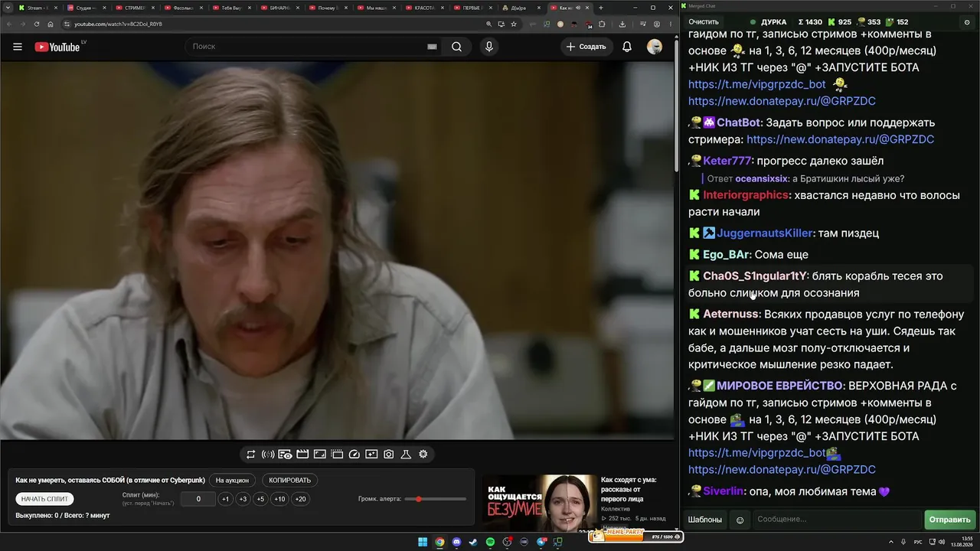Click the browser address bar URL
The height and width of the screenshot is (551, 980).
(x=118, y=24)
